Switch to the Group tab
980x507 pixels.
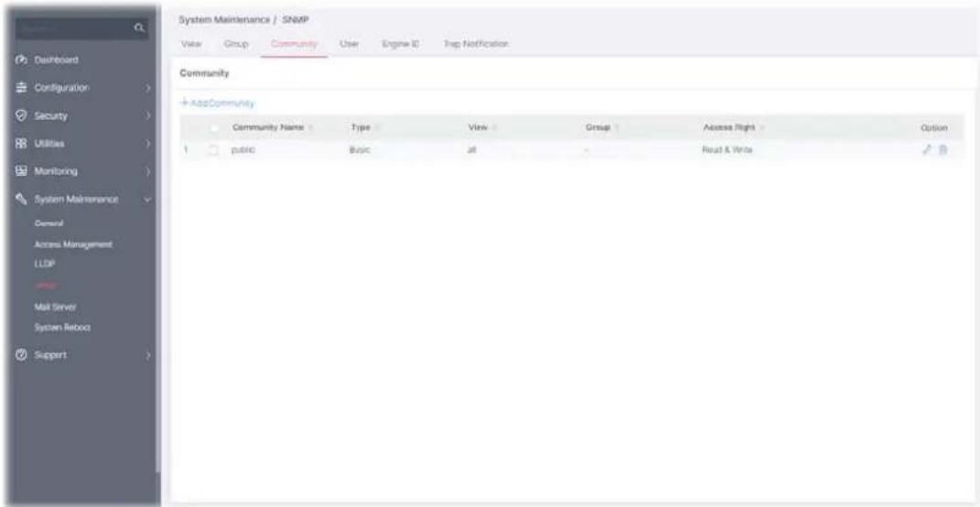tap(236, 45)
